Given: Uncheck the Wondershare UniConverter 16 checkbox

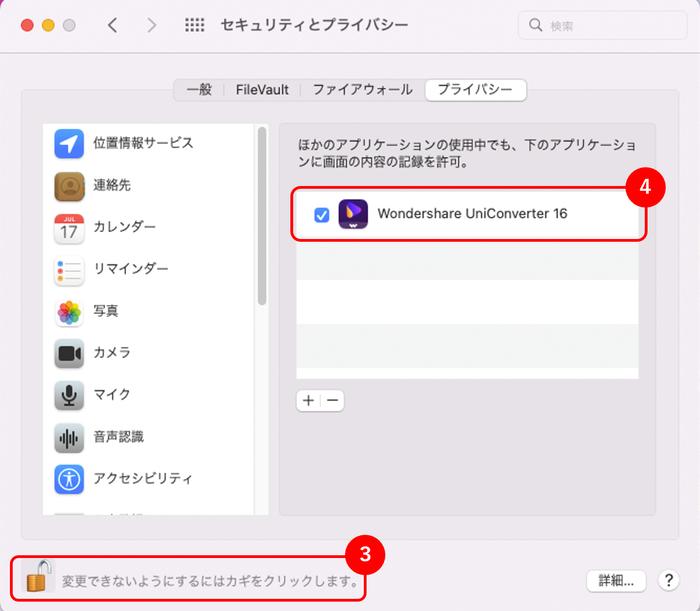Looking at the screenshot, I should (x=321, y=215).
